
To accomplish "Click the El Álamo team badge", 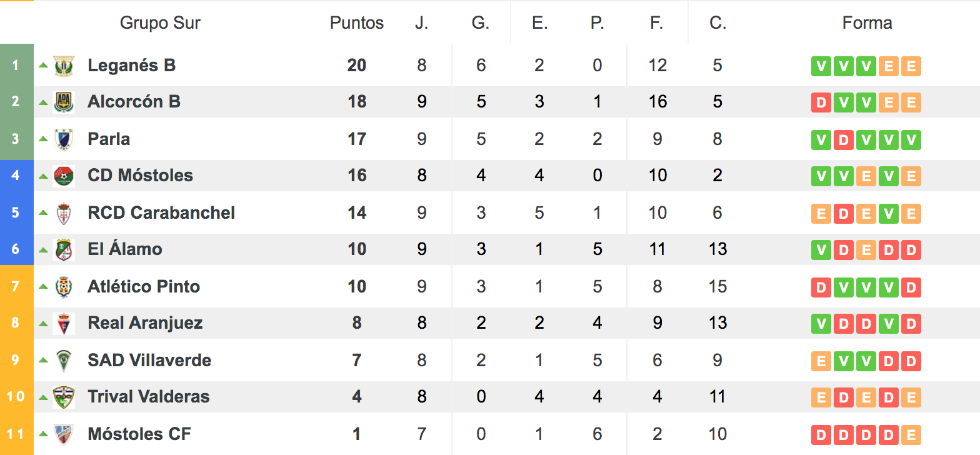I will click(64, 249).
